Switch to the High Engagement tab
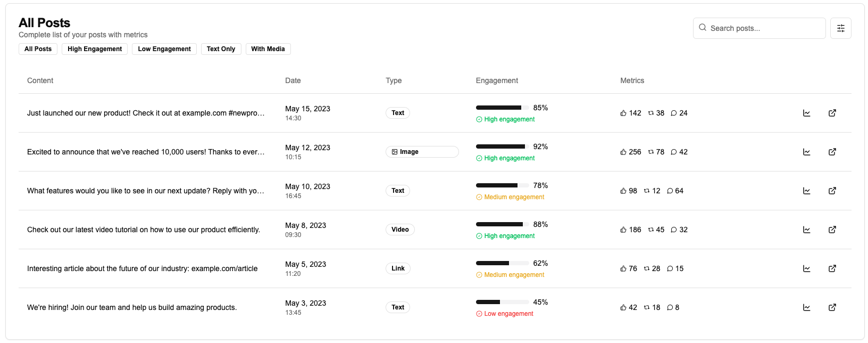Screen dimensions: 868x343 tap(95, 49)
